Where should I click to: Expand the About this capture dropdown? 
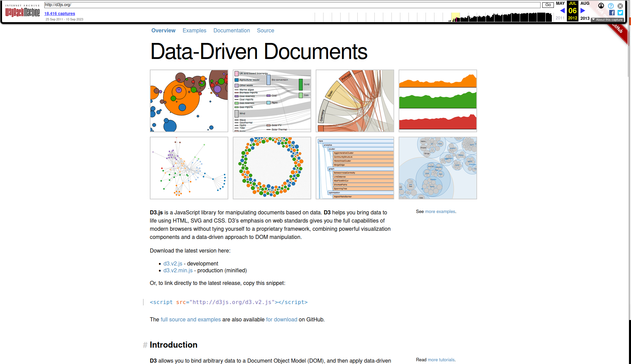point(607,20)
